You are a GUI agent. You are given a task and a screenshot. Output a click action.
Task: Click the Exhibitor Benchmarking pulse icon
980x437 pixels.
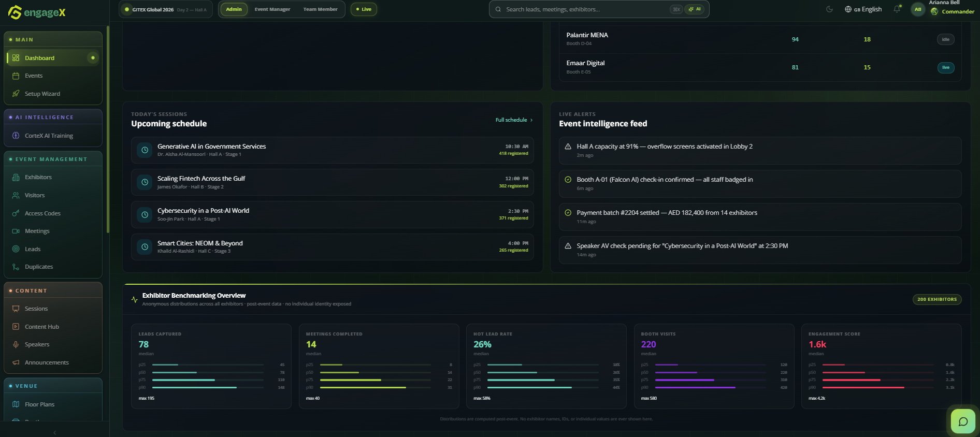tap(135, 299)
